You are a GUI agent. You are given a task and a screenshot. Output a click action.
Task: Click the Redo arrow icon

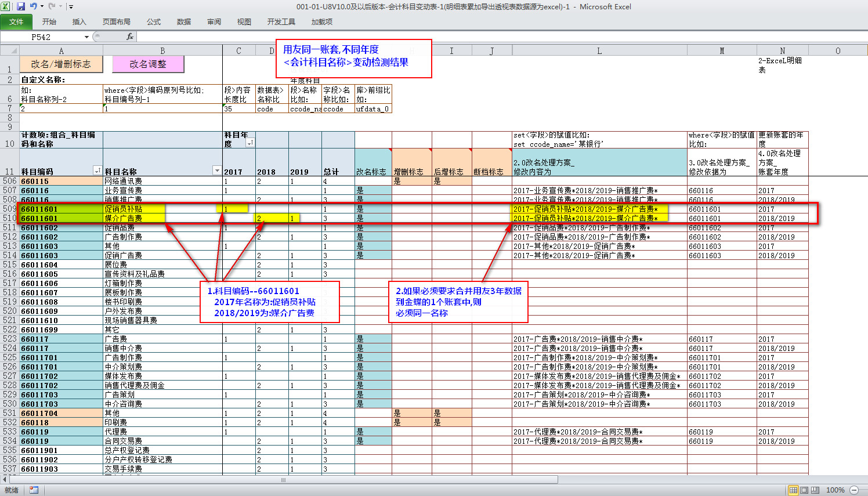(52, 6)
